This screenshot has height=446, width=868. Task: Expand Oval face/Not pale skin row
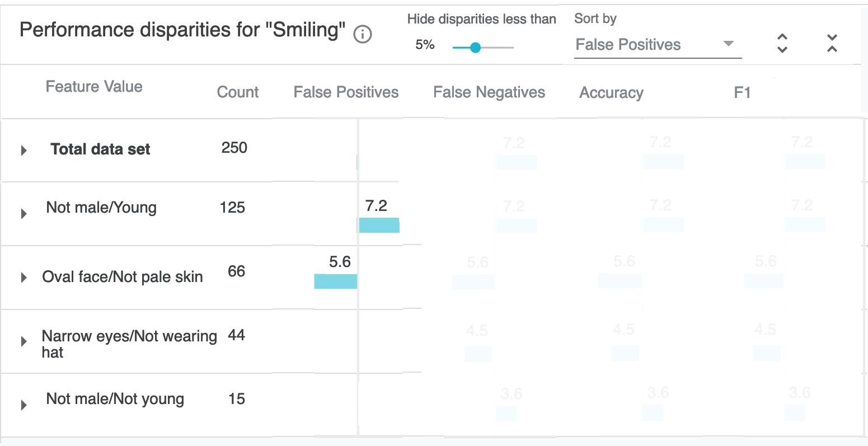pos(24,278)
